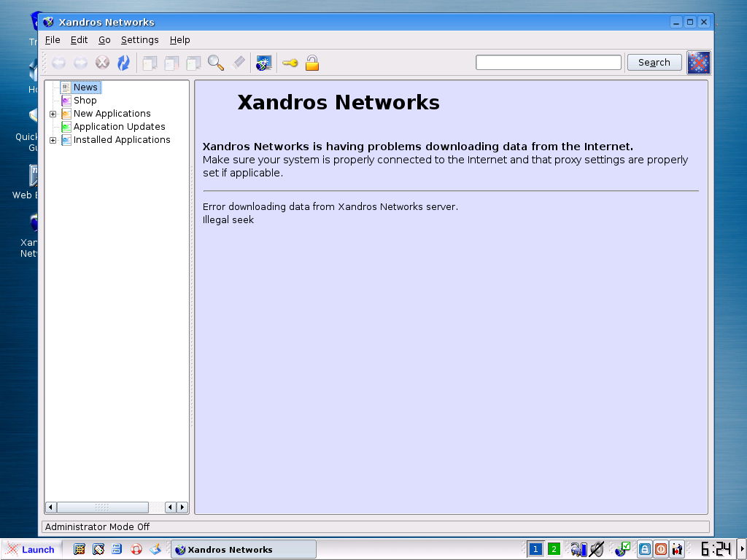Open the File menu
The height and width of the screenshot is (560, 747).
coord(53,40)
